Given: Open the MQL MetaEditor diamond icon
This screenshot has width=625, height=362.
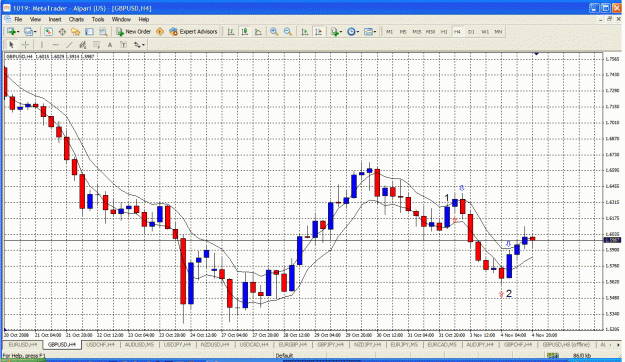Looking at the screenshot, I should tap(160, 31).
